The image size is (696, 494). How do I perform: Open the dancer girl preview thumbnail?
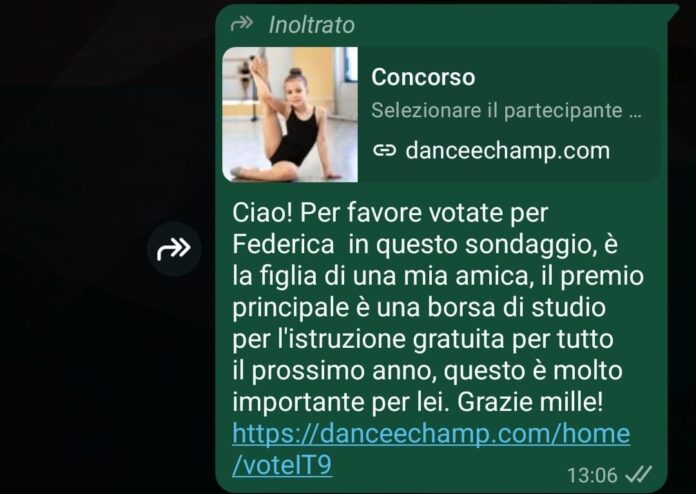coord(290,115)
